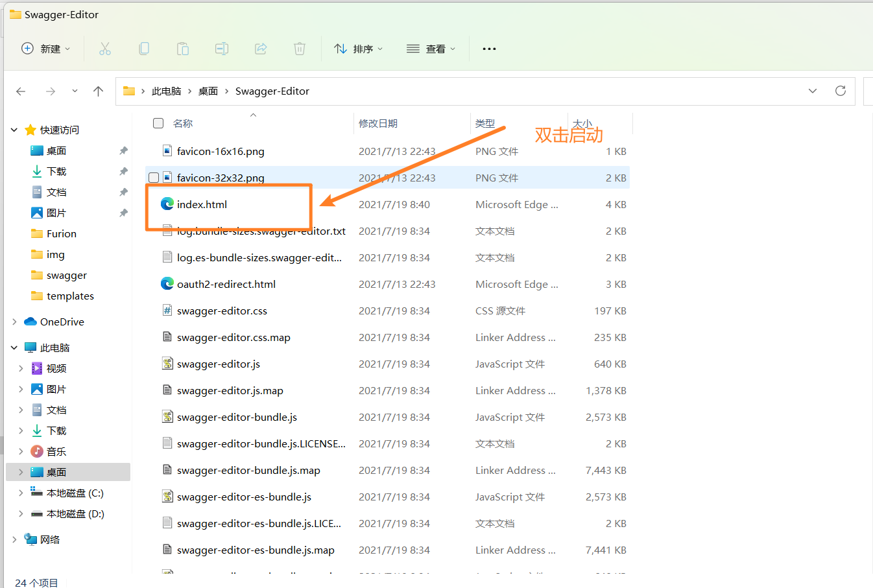Click the Share icon in toolbar
Screen dimensions: 873x588
pos(261,49)
